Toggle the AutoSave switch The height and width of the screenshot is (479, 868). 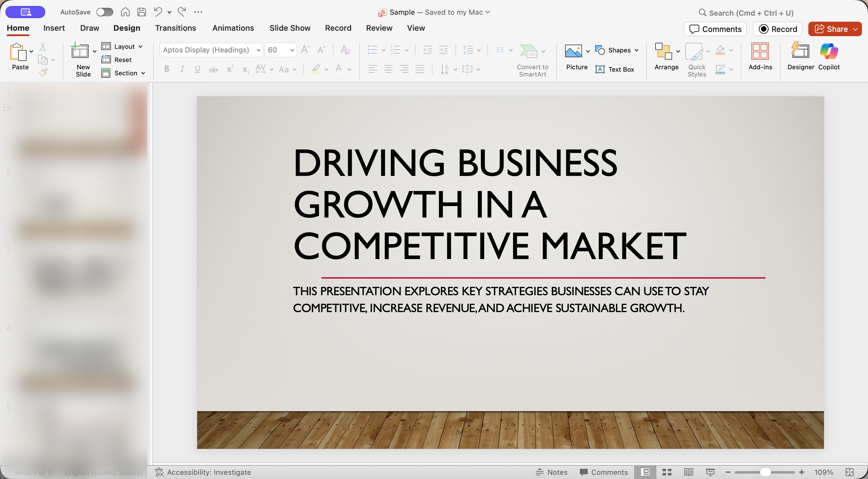tap(105, 12)
